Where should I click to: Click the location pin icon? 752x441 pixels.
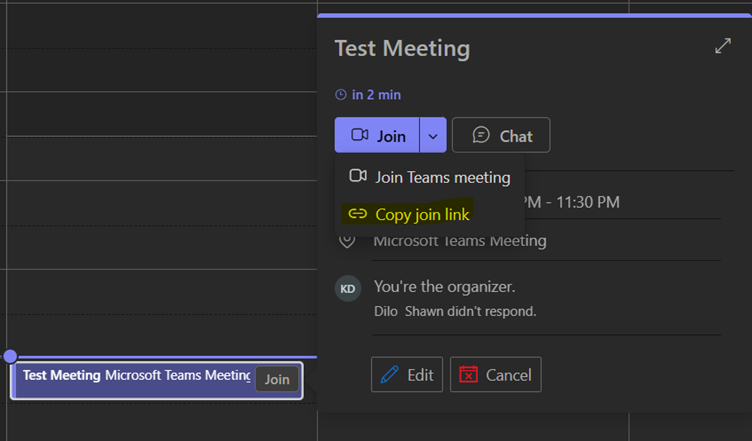coord(347,241)
